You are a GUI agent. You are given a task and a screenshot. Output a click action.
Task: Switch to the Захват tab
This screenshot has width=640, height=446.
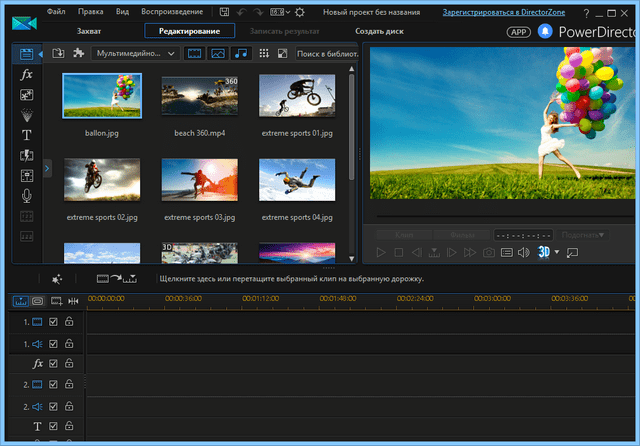[x=88, y=32]
